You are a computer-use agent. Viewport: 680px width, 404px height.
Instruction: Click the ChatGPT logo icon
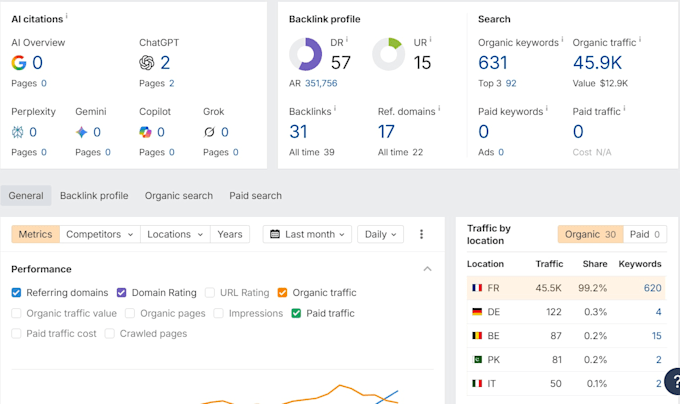(147, 63)
